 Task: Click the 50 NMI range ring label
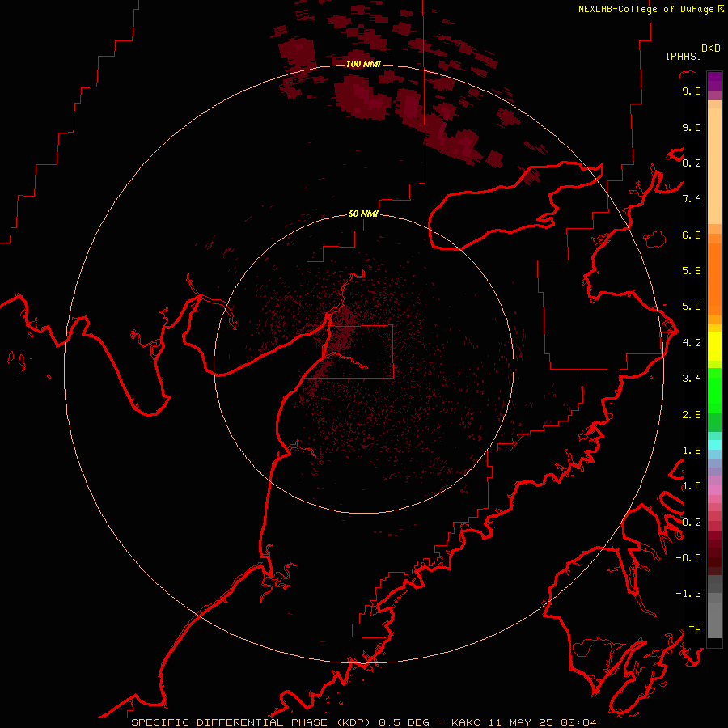point(363,214)
